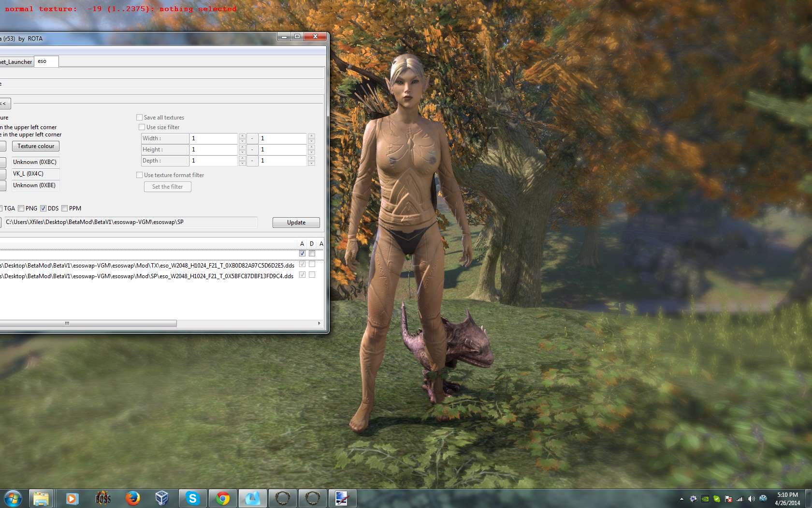Image resolution: width=812 pixels, height=508 pixels.
Task: Switch to Google Chrome in the taskbar
Action: [222, 498]
